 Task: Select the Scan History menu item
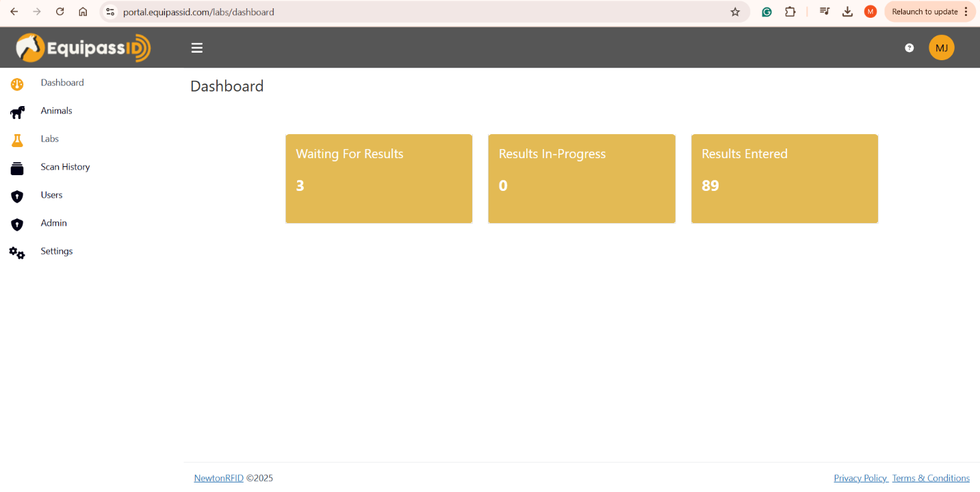(65, 167)
